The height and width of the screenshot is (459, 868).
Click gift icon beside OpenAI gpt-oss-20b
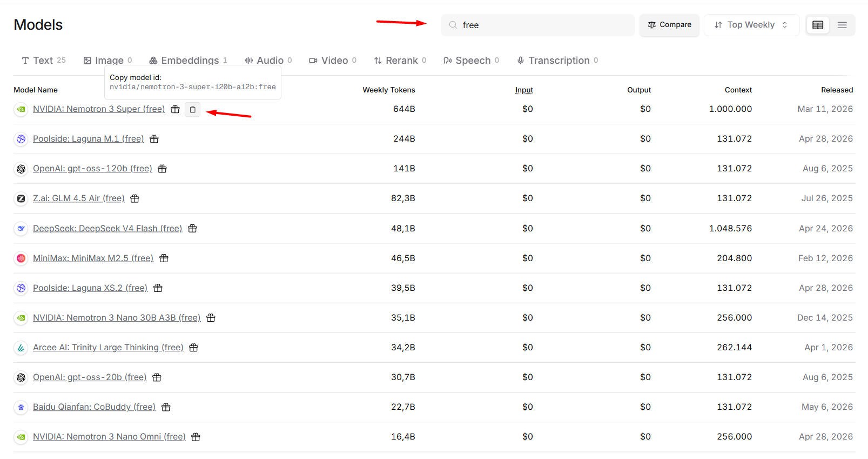(157, 377)
